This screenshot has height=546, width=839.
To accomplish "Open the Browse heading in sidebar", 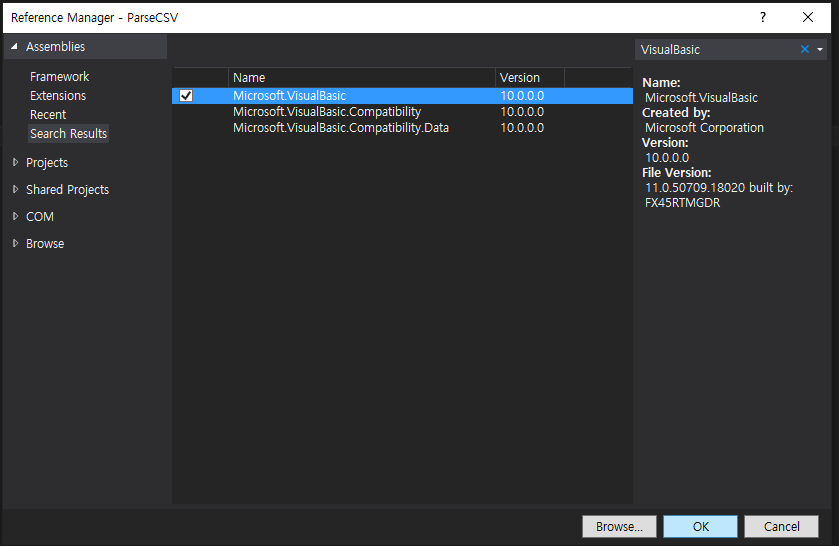I will pos(45,244).
